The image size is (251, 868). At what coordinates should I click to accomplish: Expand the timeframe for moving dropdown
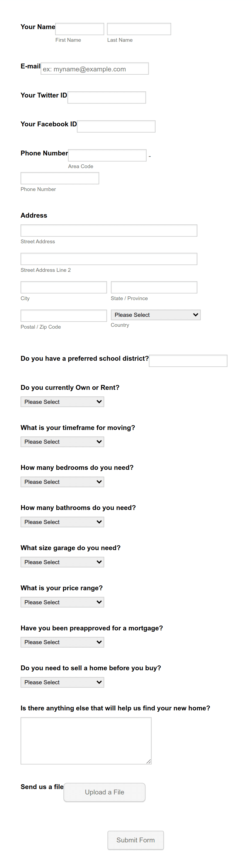tap(62, 442)
